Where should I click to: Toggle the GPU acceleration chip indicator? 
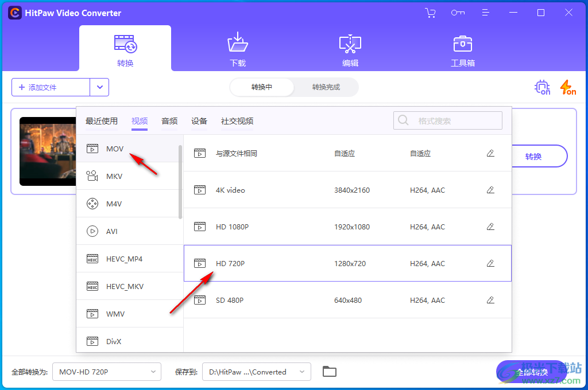tap(541, 87)
